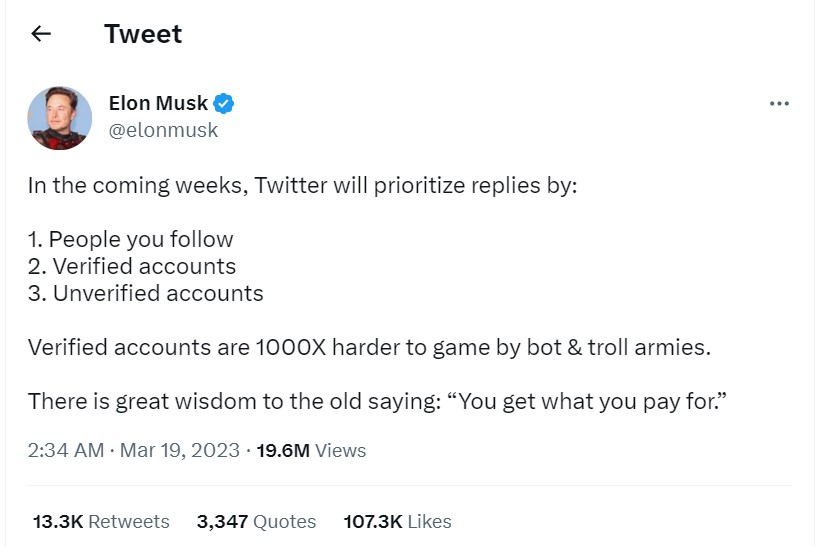Click the Elon Musk display name
Image resolution: width=823 pixels, height=547 pixels.
158,103
